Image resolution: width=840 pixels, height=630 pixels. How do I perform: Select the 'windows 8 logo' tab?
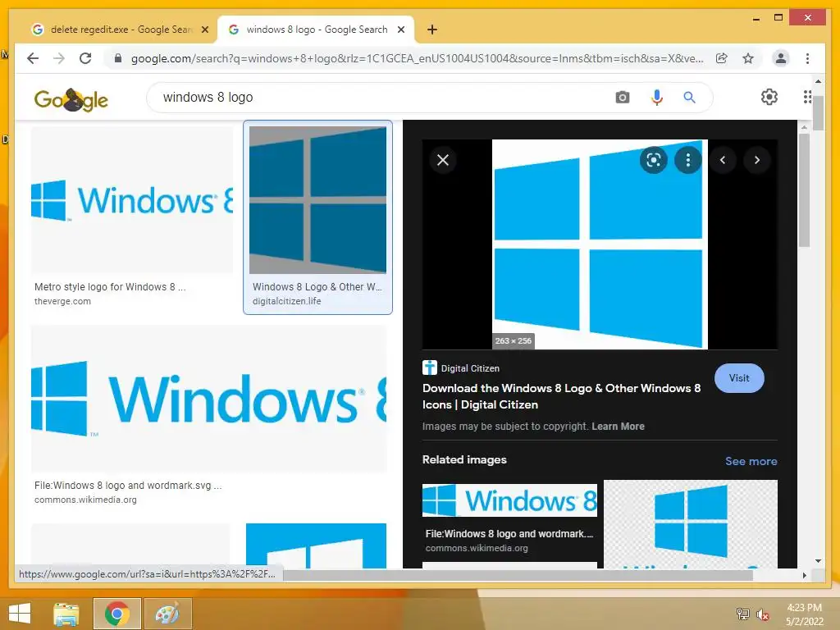tap(315, 30)
